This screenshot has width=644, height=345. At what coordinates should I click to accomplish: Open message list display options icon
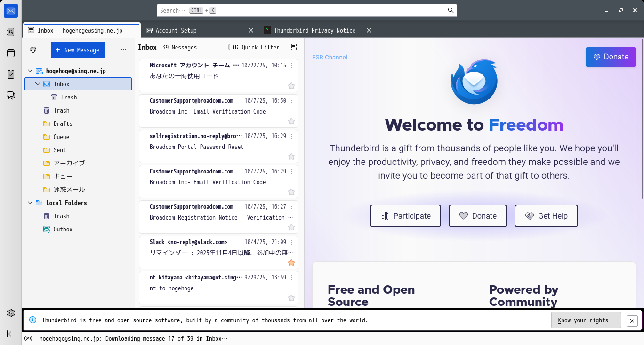294,47
